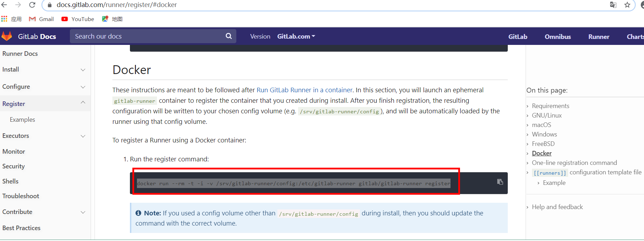Click the /srv/gitlab-runner/config code in Note
Image resolution: width=644 pixels, height=241 pixels.
tap(318, 214)
